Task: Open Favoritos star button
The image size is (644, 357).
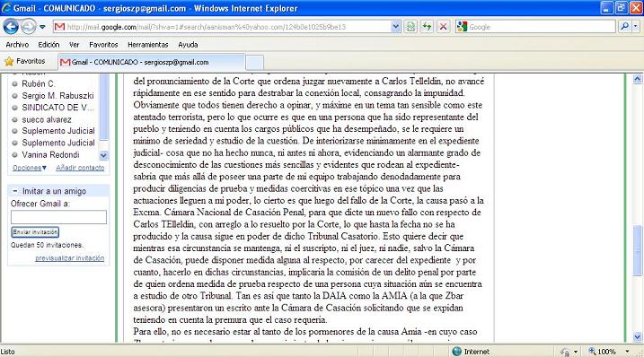Action: click(x=25, y=61)
